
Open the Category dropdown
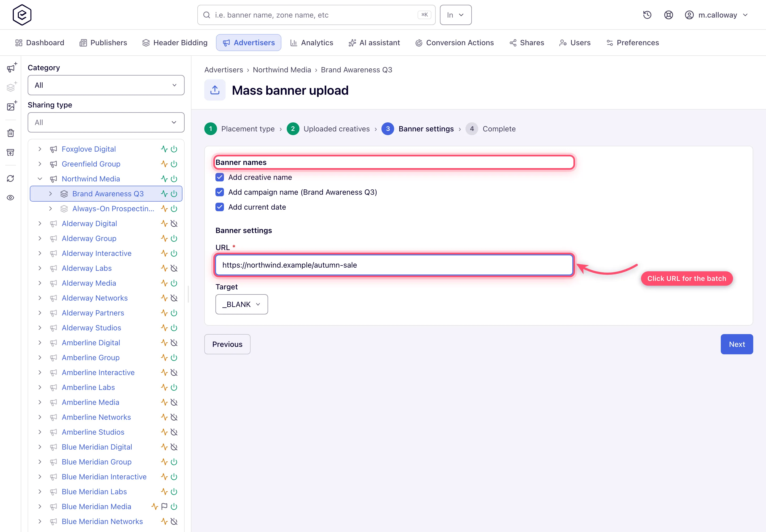pos(106,85)
